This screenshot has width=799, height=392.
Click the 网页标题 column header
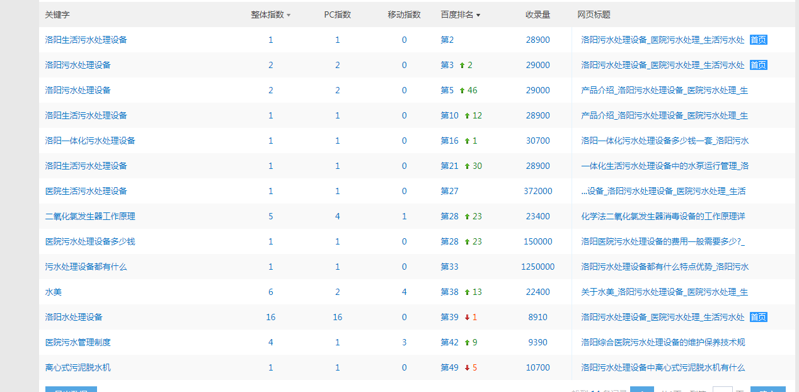(594, 15)
